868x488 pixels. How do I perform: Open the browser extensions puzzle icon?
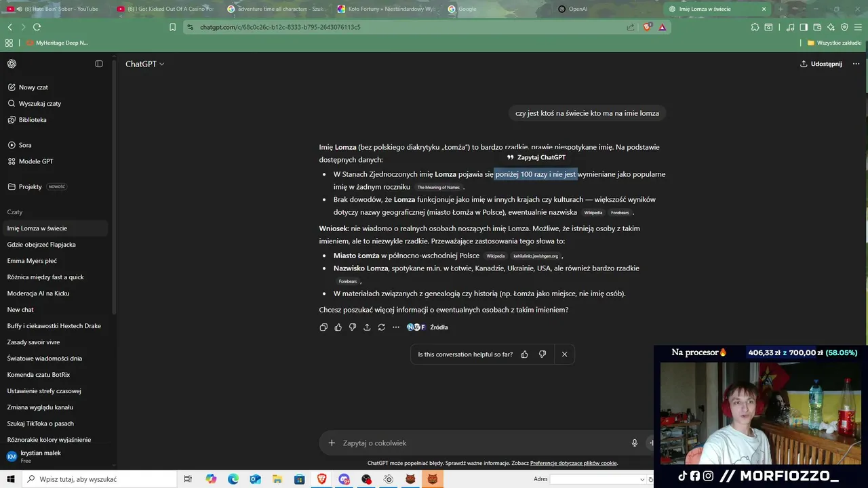(x=755, y=27)
